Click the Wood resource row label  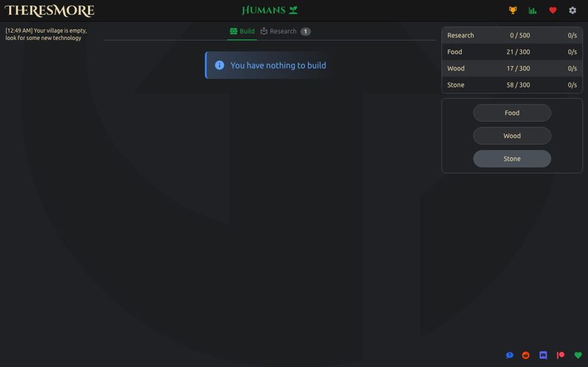tap(455, 68)
